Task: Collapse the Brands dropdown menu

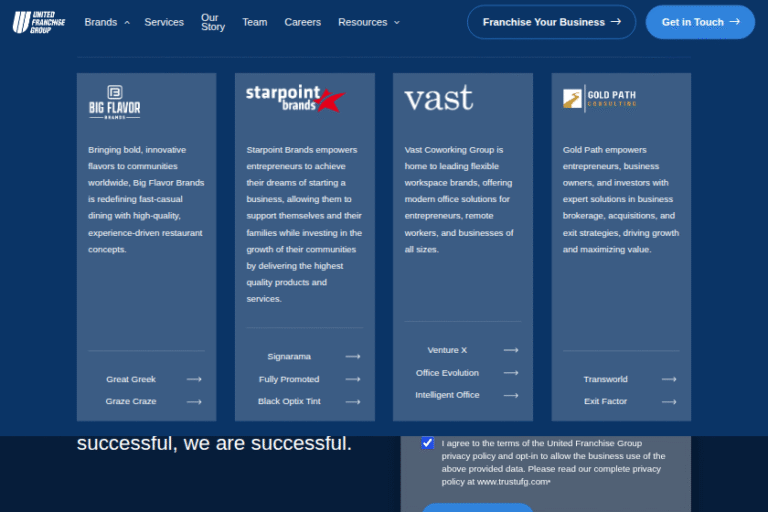Action: (106, 22)
